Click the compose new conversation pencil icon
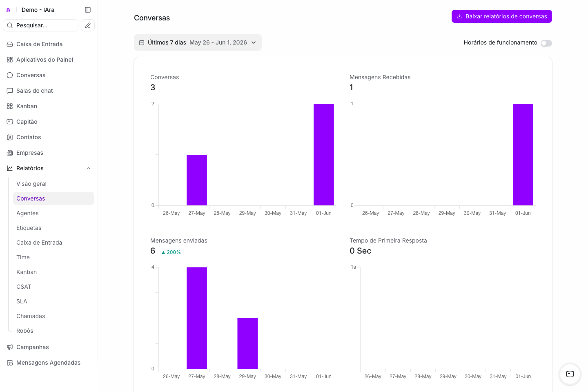 88,25
